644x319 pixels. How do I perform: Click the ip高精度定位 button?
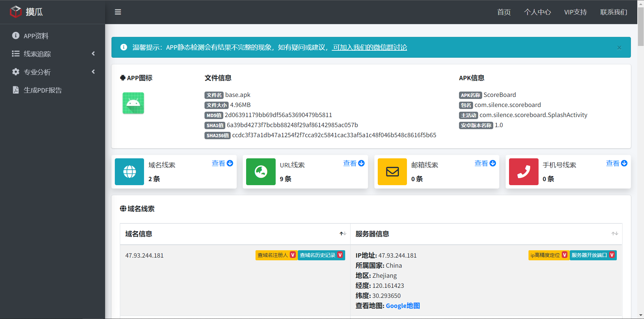[549, 255]
